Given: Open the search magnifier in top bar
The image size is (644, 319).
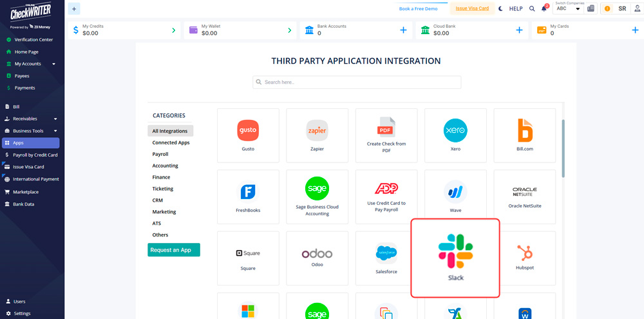Looking at the screenshot, I should [532, 8].
